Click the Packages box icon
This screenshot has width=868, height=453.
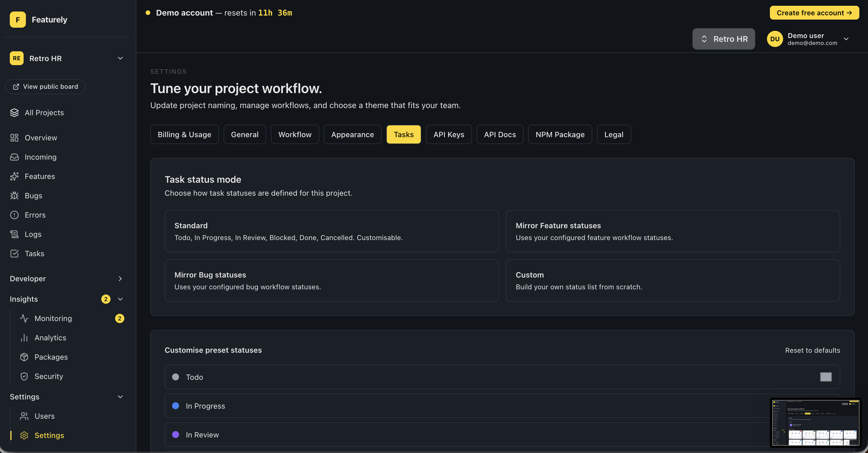pyautogui.click(x=24, y=357)
